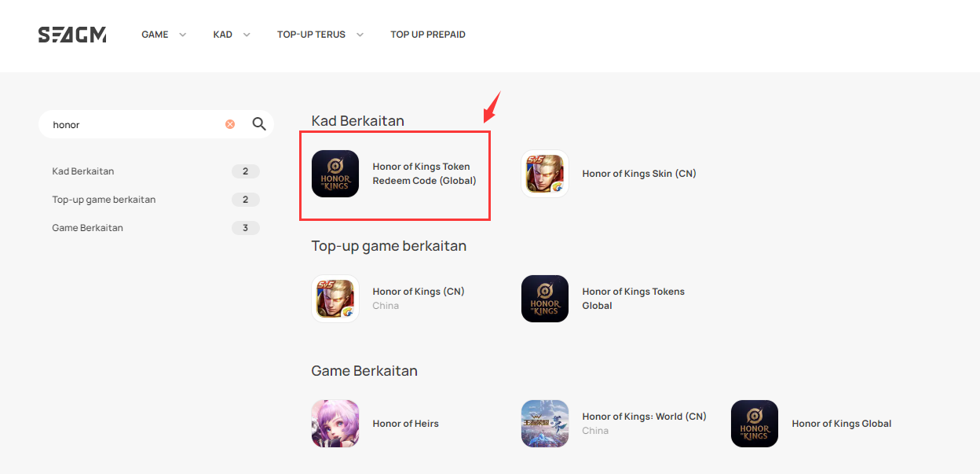
Task: Open Honor of Kings Skin (CN) icon
Action: tap(545, 174)
